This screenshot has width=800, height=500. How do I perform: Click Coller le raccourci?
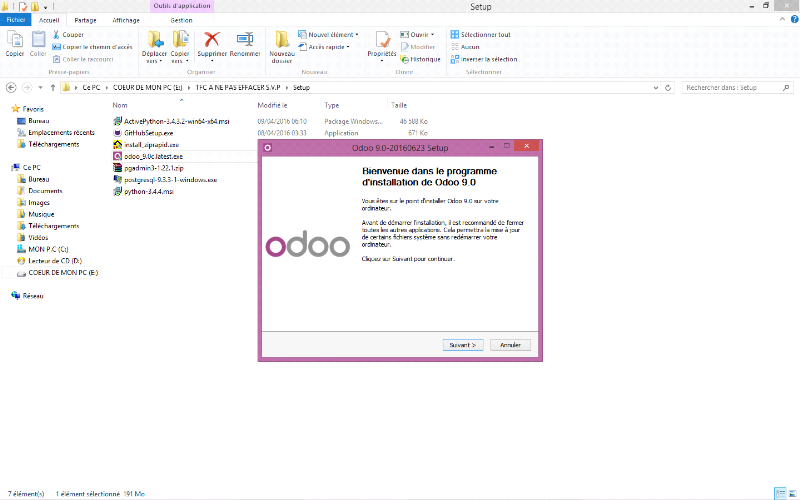click(83, 59)
